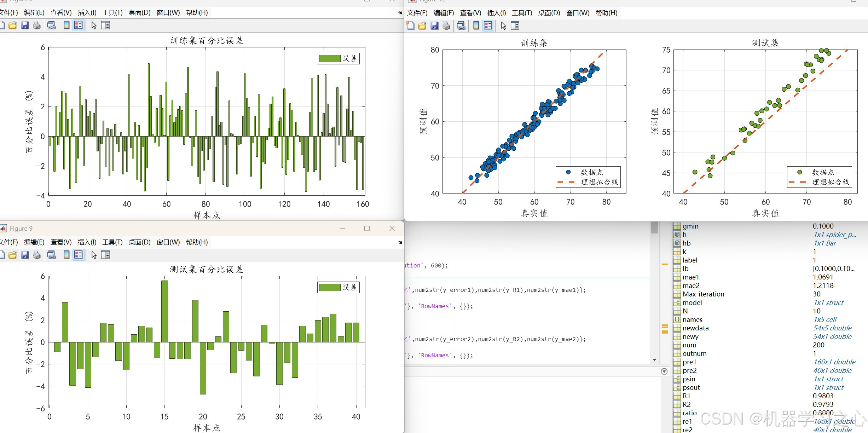Click Link Plots icon in Figure 9 toolbar
The width and height of the screenshot is (868, 433).
pyautogui.click(x=52, y=255)
